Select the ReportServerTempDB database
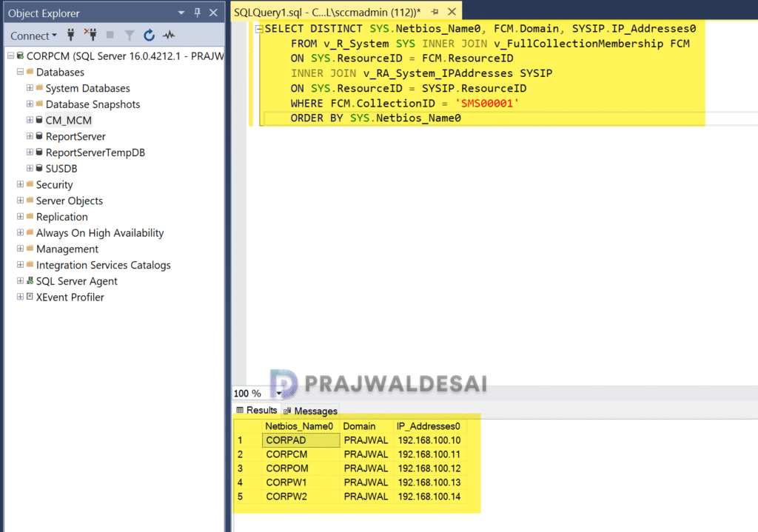The image size is (758, 532). [x=95, y=152]
